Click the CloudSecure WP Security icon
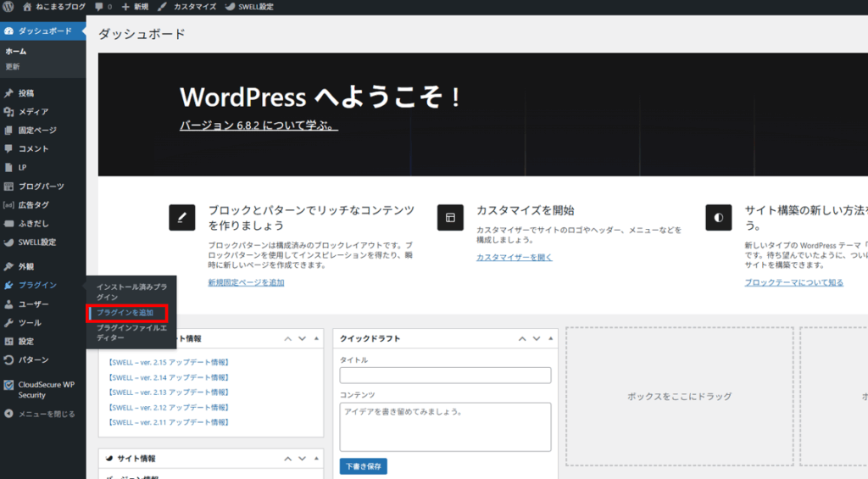Viewport: 868px width, 479px height. 8,385
